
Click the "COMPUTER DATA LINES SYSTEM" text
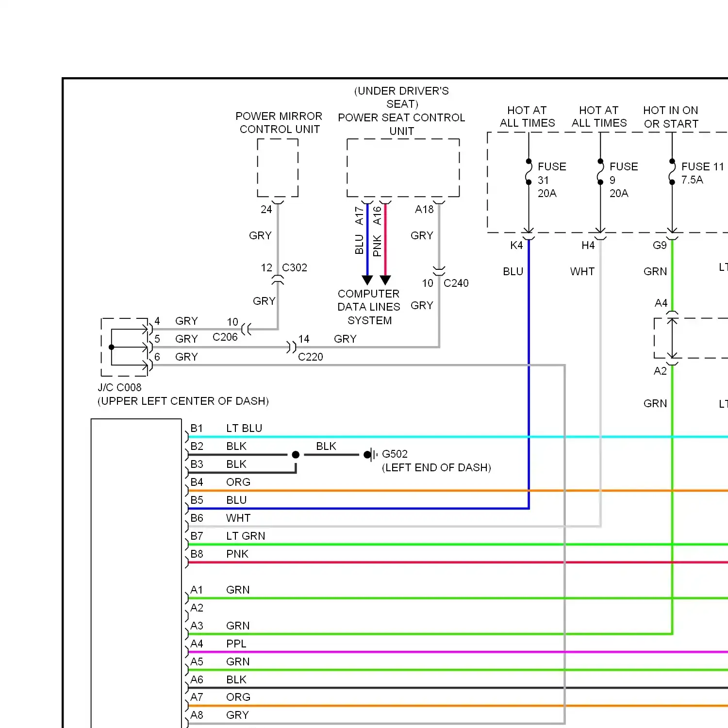tap(369, 307)
